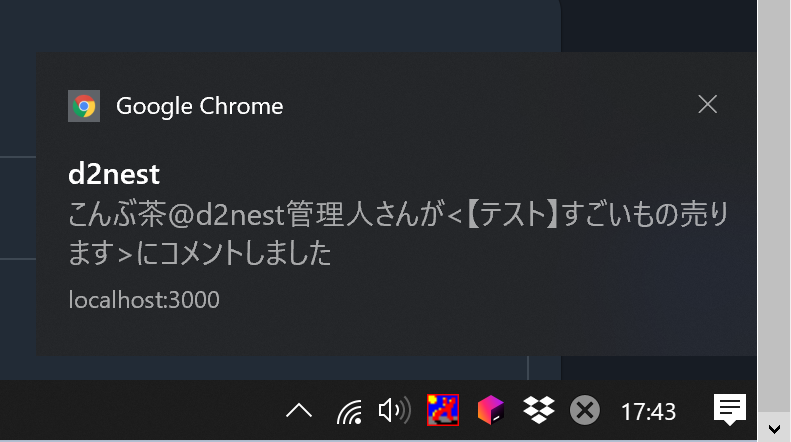Image resolution: width=791 pixels, height=442 pixels.
Task: Open the Action Center notifications icon
Action: (729, 410)
